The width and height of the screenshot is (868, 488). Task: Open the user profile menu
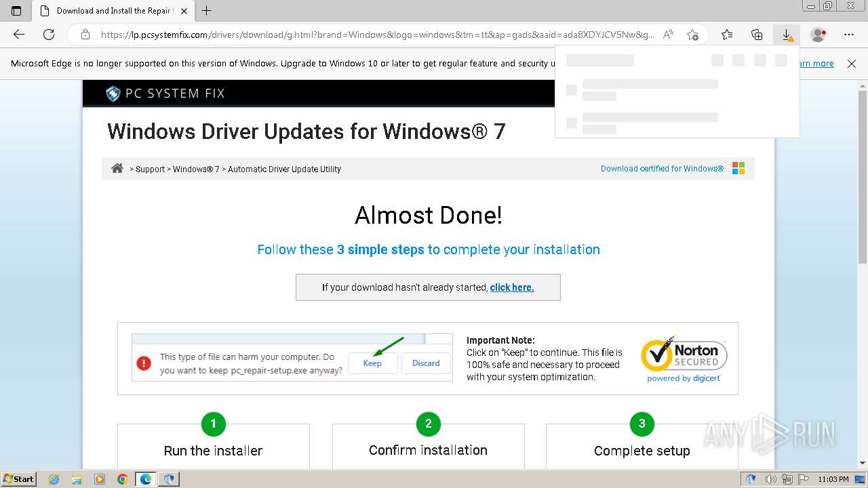[x=818, y=35]
